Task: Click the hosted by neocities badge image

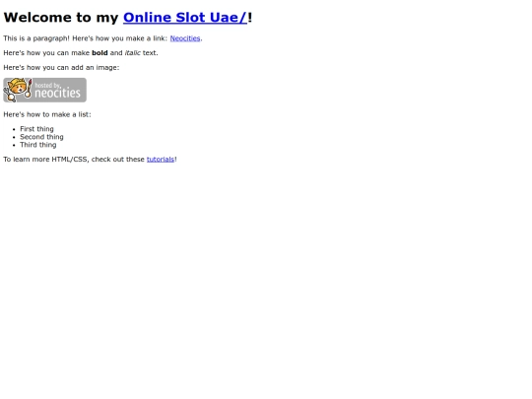Action: [x=44, y=90]
